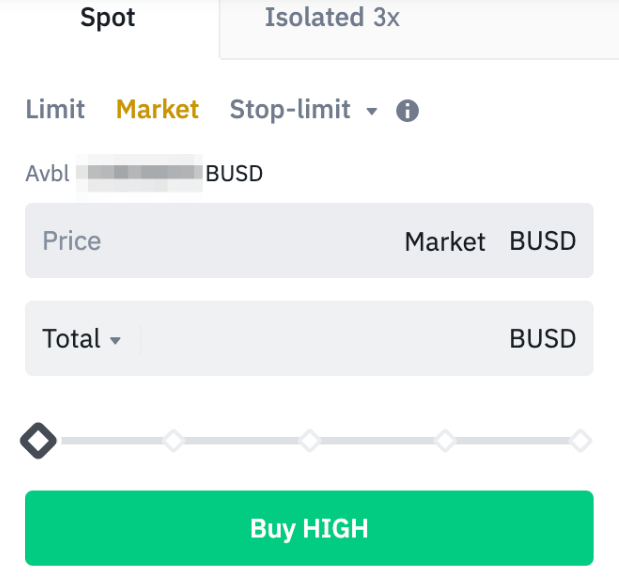Open the order type info icon
The height and width of the screenshot is (580, 619).
click(x=407, y=111)
